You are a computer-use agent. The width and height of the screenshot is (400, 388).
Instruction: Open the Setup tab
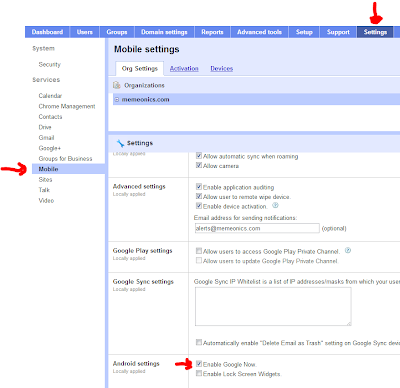(x=304, y=32)
